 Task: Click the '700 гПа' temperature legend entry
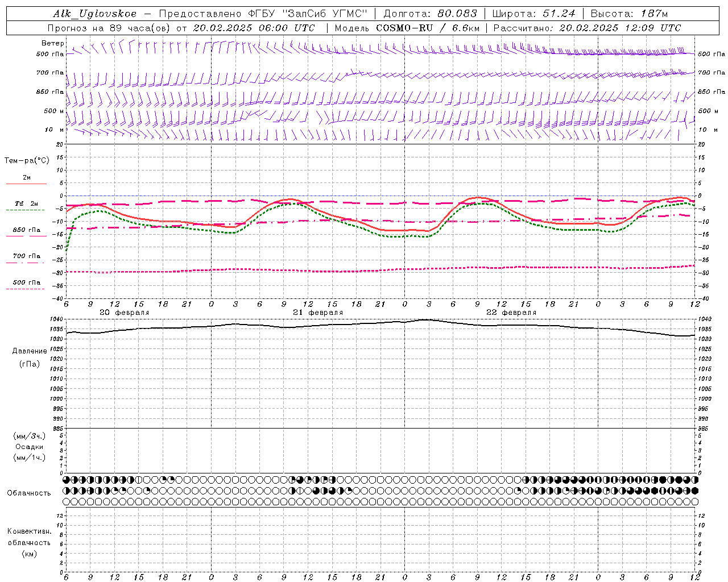[x=27, y=256]
